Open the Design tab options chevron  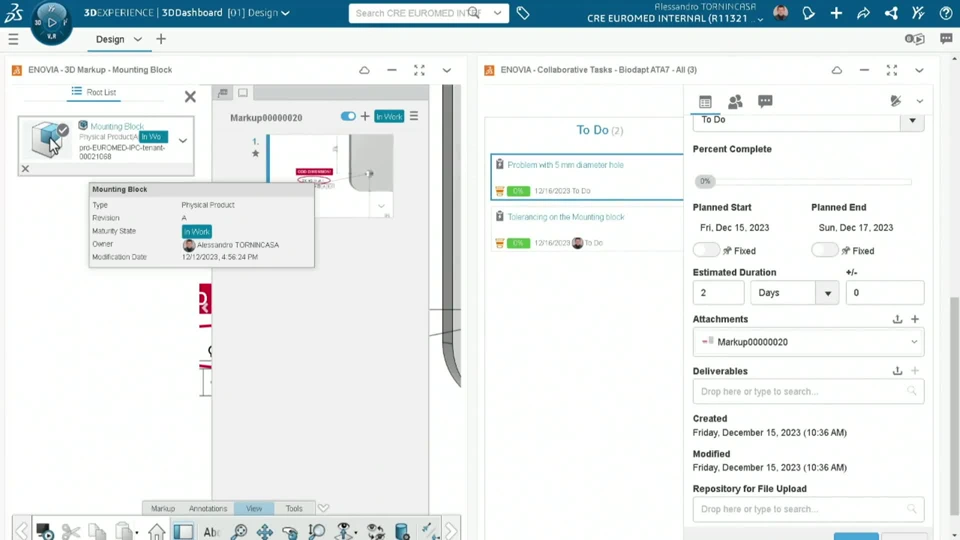pyautogui.click(x=138, y=39)
